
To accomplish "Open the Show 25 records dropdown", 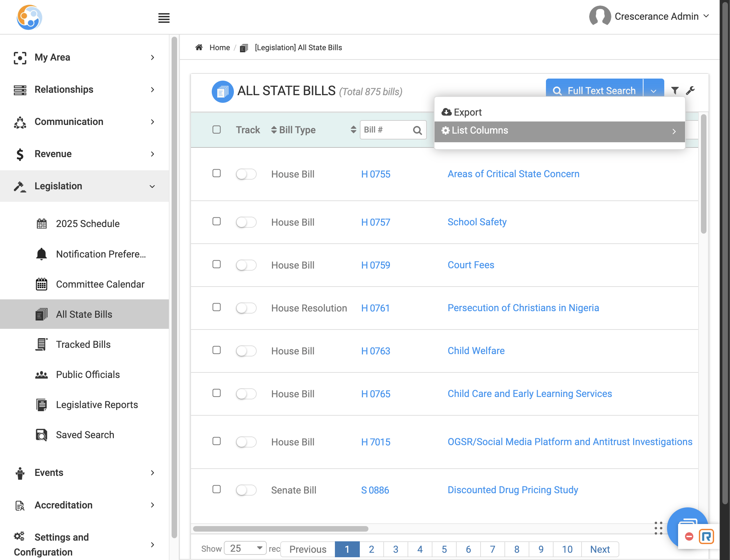I will tap(245, 548).
